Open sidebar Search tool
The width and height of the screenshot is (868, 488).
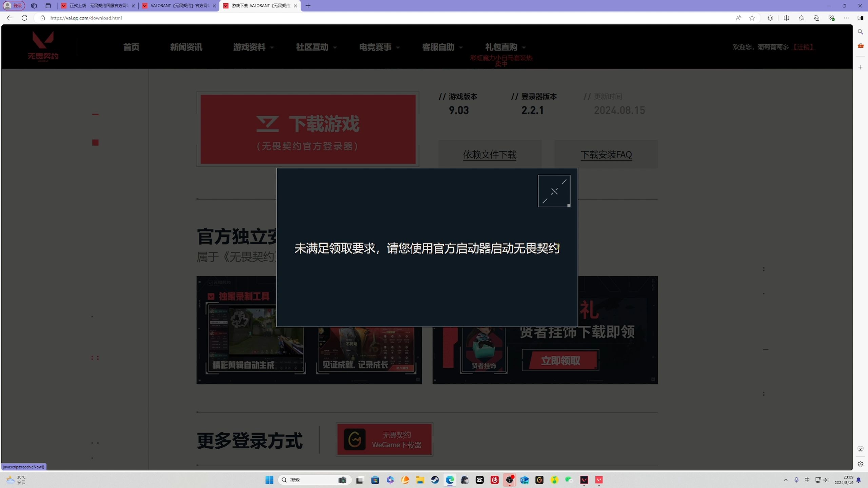click(861, 32)
